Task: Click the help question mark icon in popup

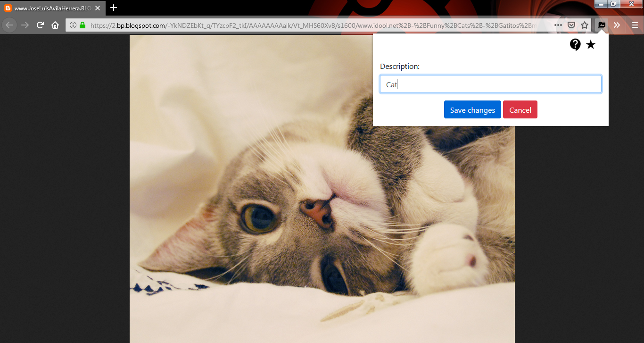Action: [x=575, y=45]
